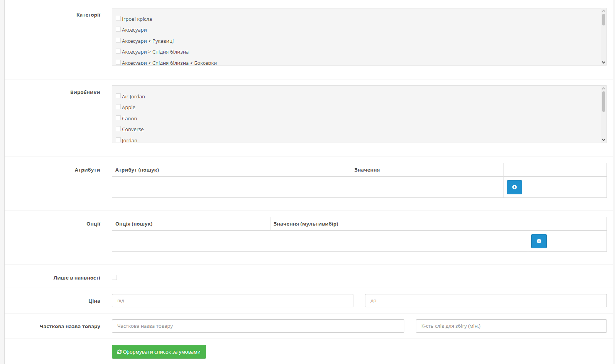Click the Категорії field label
This screenshot has height=364, width=615.
[x=88, y=15]
